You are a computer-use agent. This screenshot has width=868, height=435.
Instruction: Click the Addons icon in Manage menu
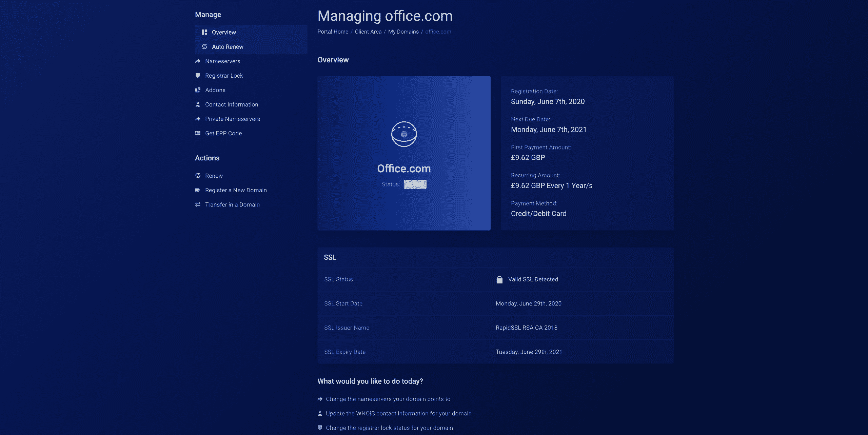point(198,90)
